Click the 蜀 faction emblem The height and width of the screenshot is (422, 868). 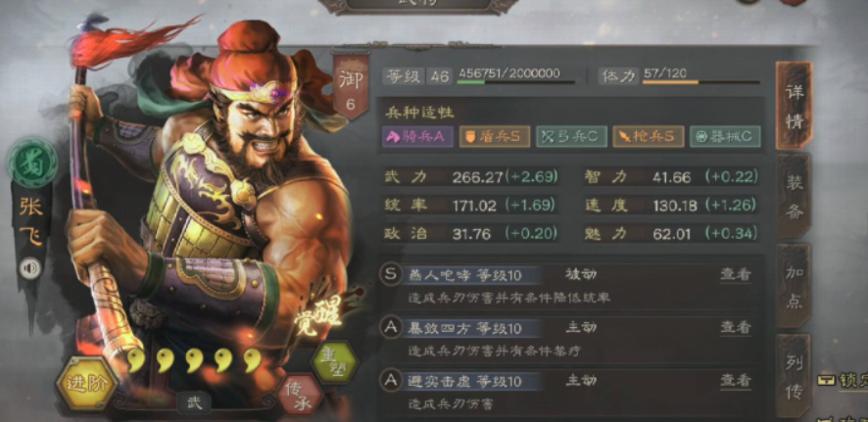point(32,163)
